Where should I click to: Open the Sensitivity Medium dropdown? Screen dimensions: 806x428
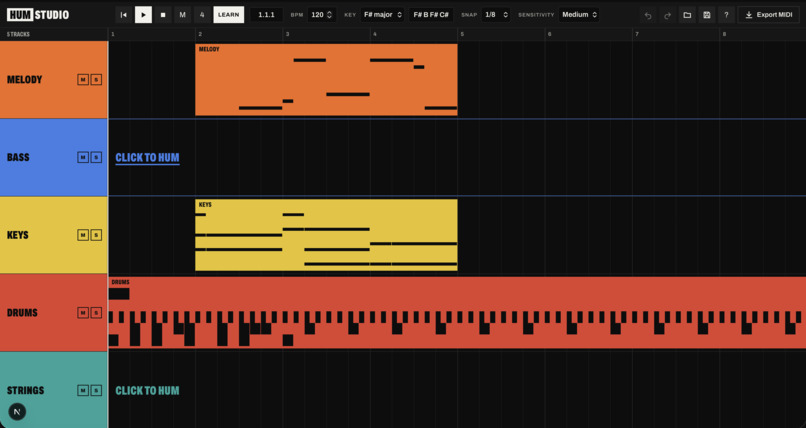[579, 15]
